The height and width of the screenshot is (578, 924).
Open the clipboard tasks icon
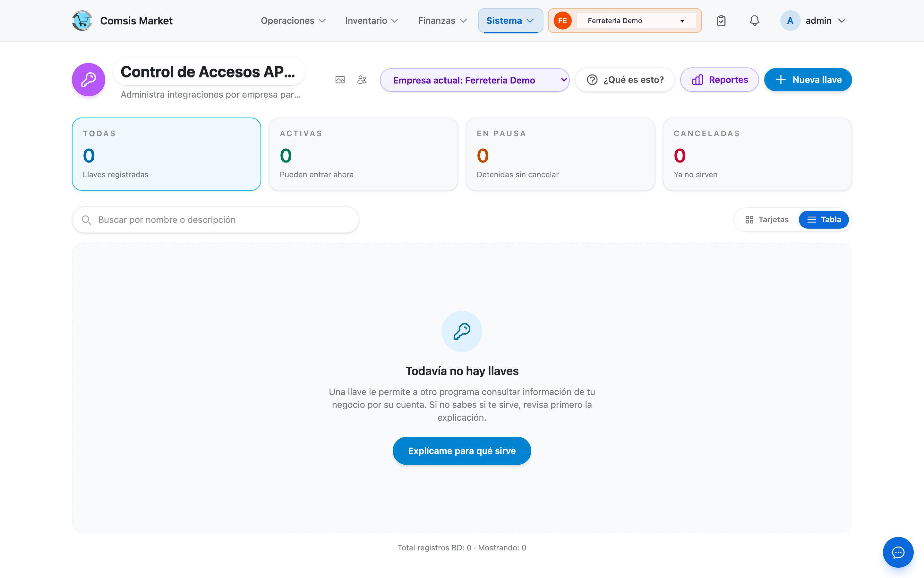coord(721,21)
